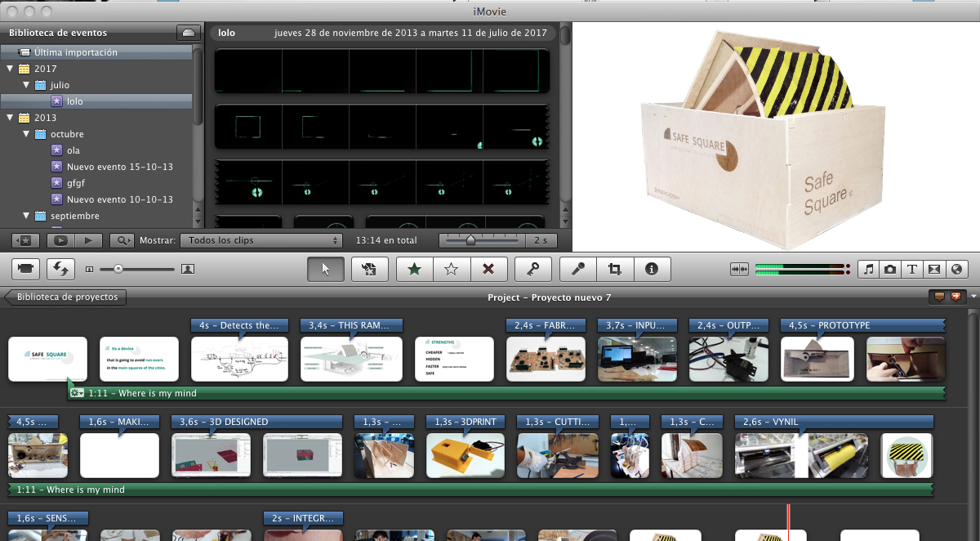Screen dimensions: 980x541
Task: Toggle audio skimming waveform button
Action: pyautogui.click(x=739, y=269)
